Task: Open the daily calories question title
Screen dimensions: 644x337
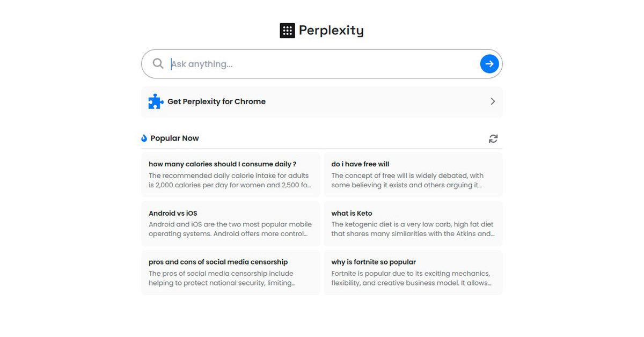Action: (x=222, y=164)
